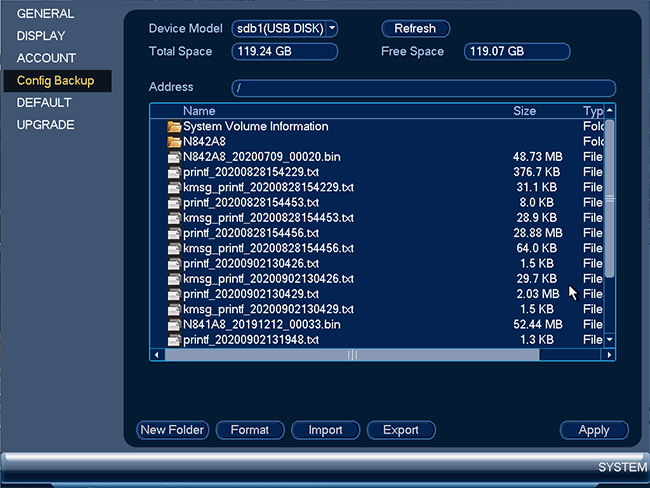
Task: Open the UPGRADE settings section
Action: [46, 125]
